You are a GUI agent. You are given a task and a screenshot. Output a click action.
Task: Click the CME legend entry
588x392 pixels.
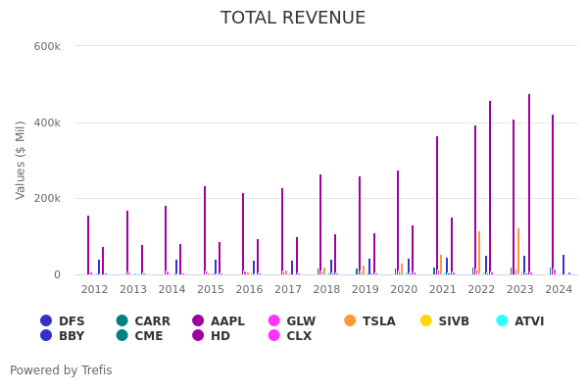pos(122,336)
